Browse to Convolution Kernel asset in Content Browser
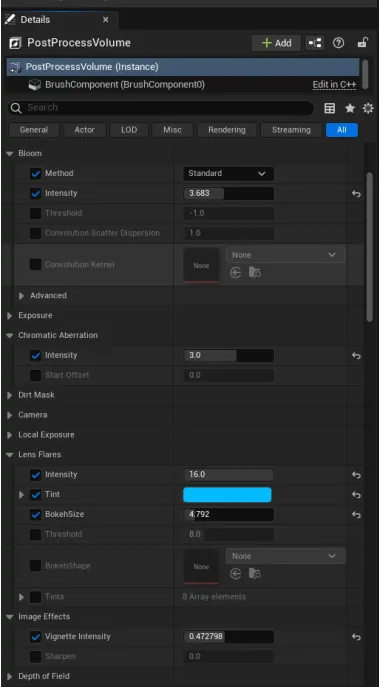Image resolution: width=380 pixels, height=687 pixels. point(255,273)
